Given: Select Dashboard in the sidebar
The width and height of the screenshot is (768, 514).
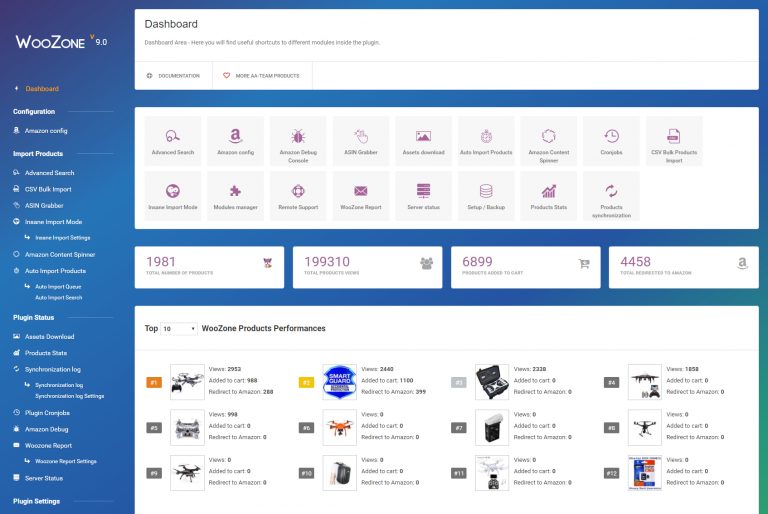Looking at the screenshot, I should click(42, 89).
